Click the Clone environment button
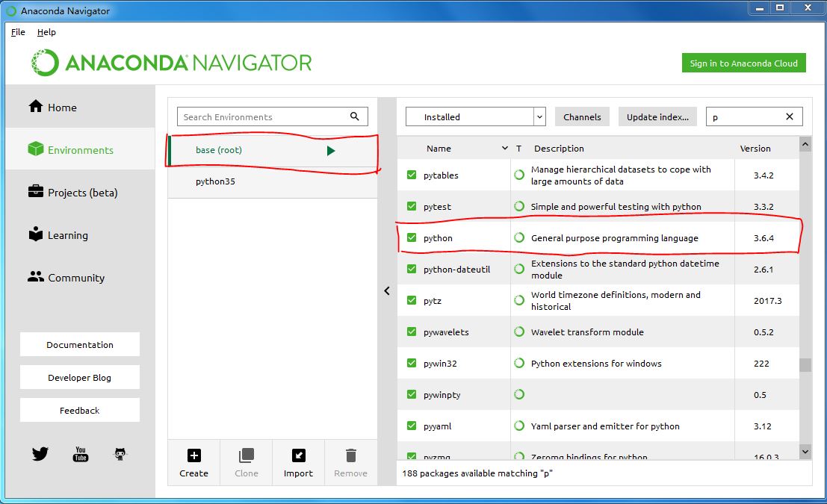Screen dimensions: 827x504 (x=247, y=462)
